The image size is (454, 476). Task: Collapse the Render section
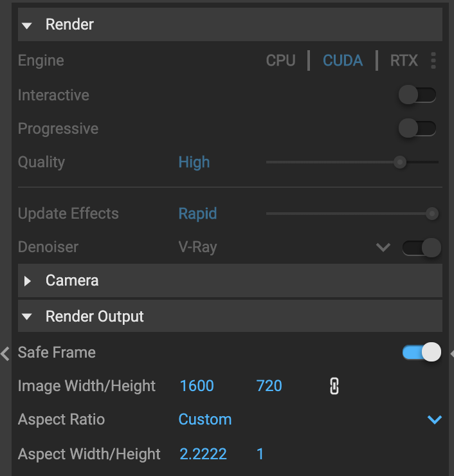tap(27, 25)
